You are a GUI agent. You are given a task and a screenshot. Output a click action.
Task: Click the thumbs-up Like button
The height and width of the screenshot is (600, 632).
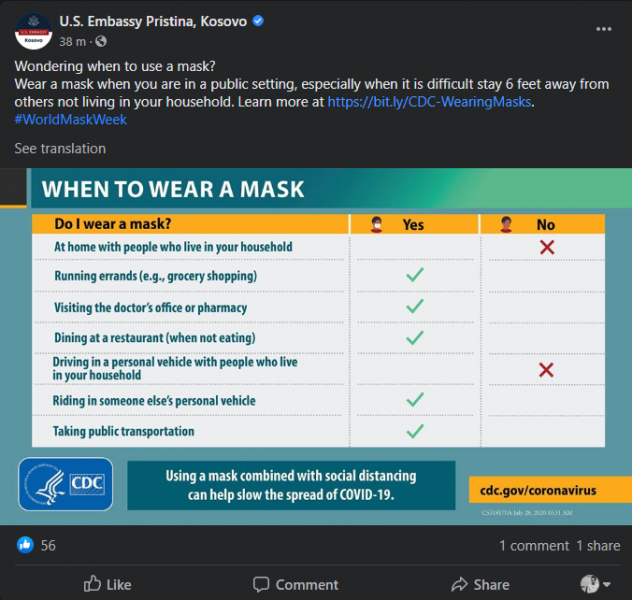tap(107, 584)
